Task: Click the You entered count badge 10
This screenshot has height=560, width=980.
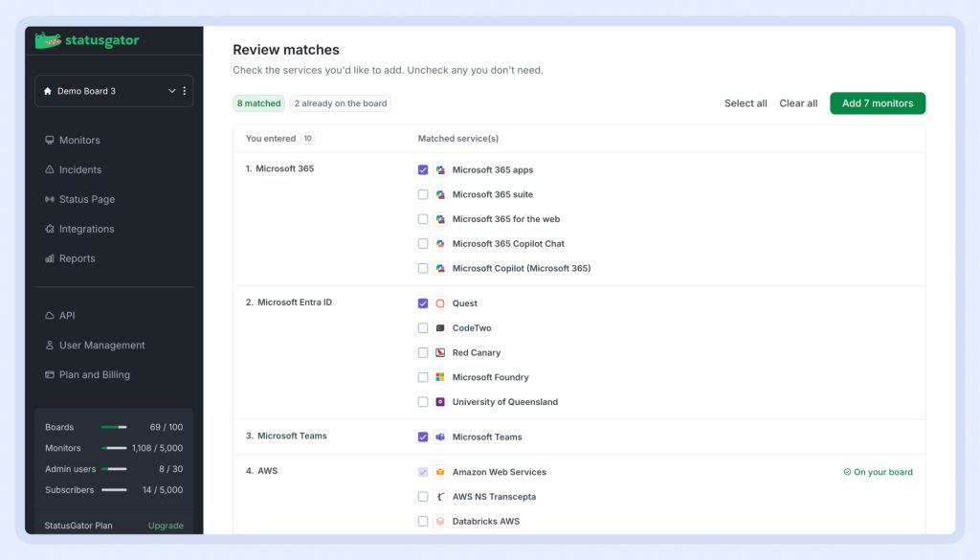Action: coord(307,139)
